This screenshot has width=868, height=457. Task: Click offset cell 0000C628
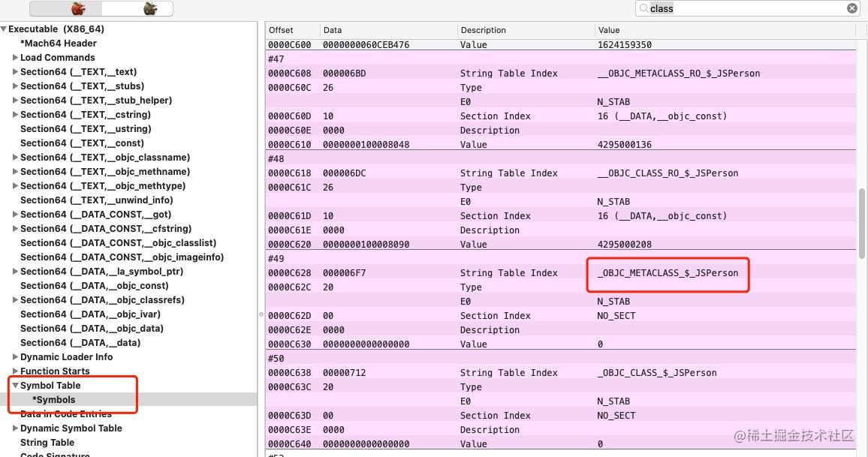[290, 272]
